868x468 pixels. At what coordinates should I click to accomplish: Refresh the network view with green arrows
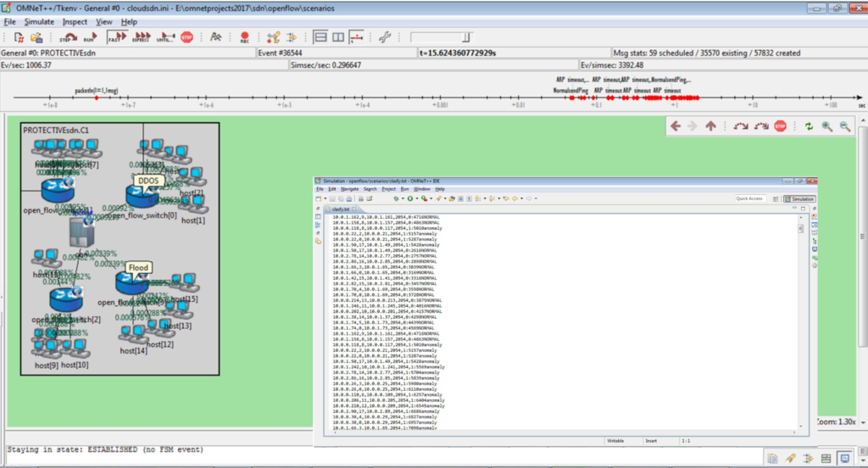click(x=809, y=126)
